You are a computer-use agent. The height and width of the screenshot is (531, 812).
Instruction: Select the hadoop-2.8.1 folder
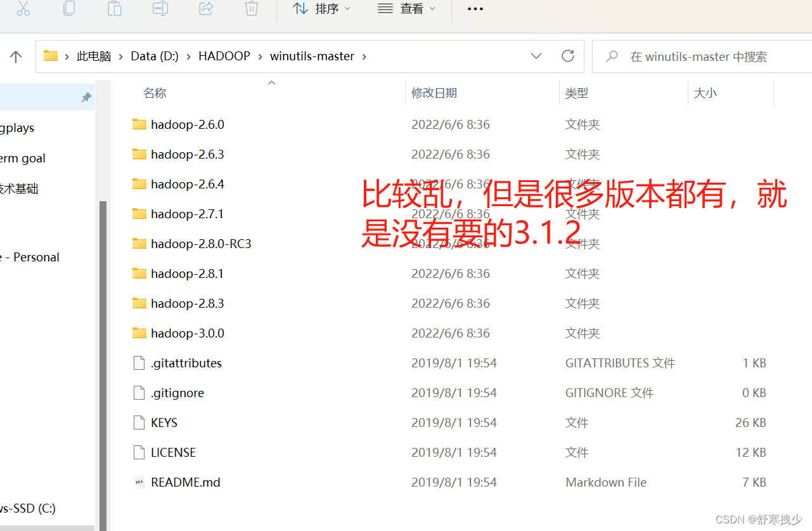click(x=188, y=273)
